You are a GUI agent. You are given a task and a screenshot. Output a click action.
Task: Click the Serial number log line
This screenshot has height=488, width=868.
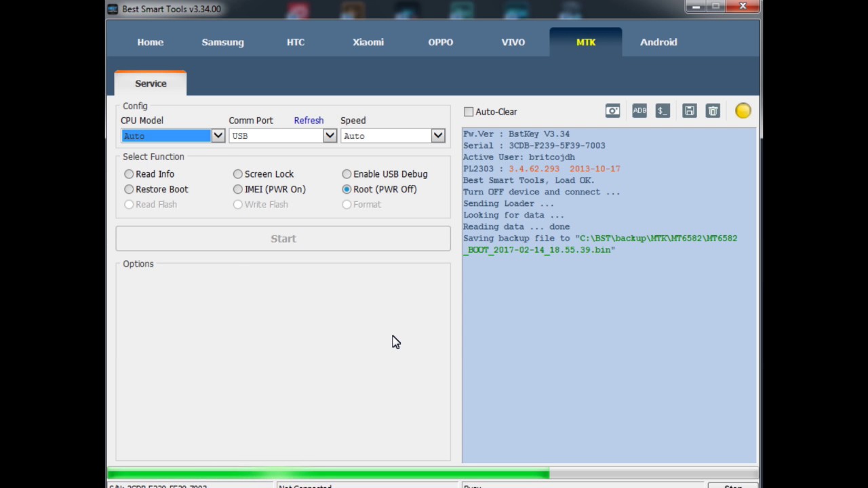pyautogui.click(x=534, y=146)
